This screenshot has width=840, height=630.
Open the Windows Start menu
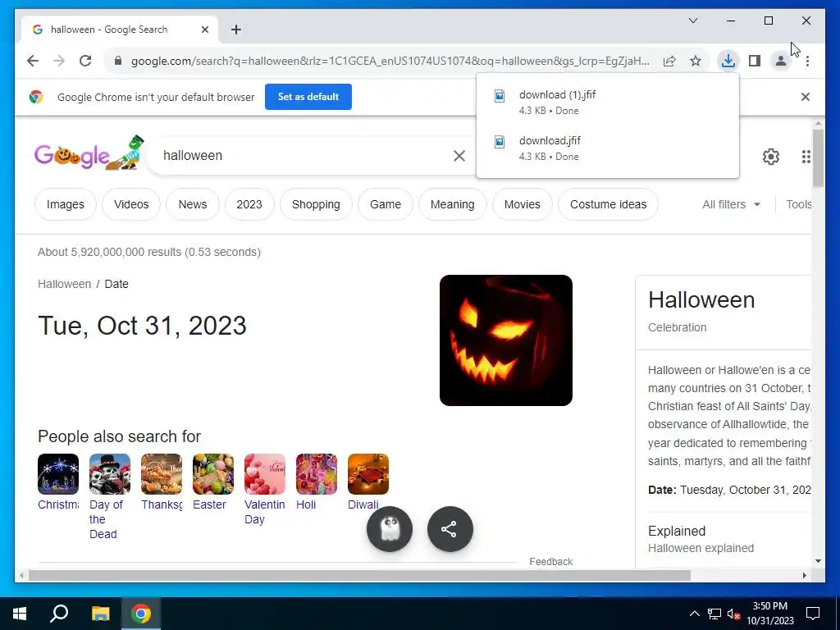pyautogui.click(x=20, y=614)
